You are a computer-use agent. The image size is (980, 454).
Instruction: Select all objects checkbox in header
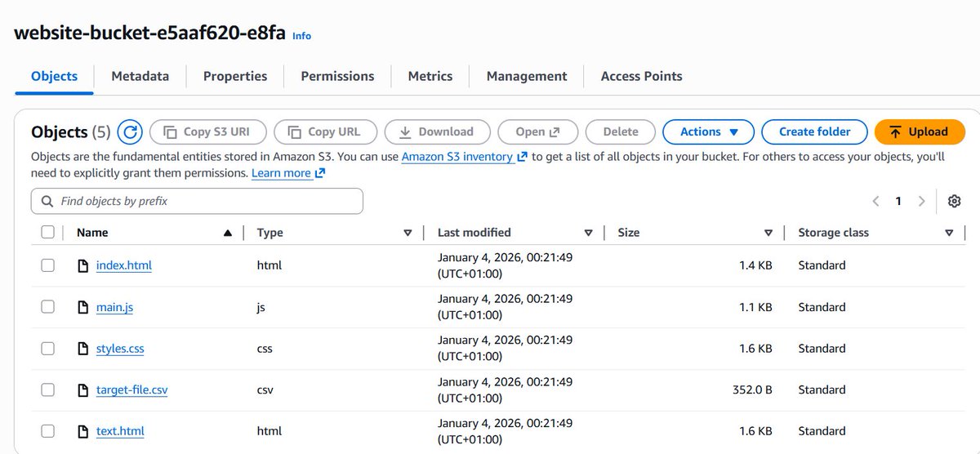(x=47, y=232)
